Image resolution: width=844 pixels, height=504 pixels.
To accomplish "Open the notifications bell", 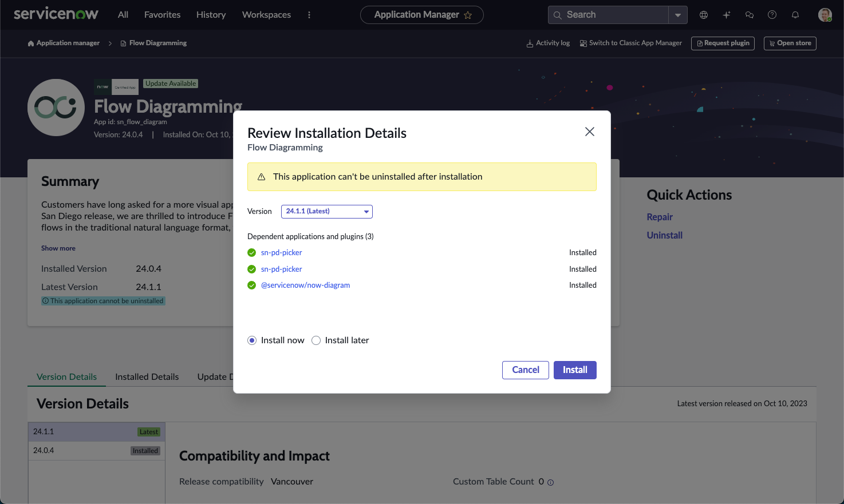I will point(795,15).
